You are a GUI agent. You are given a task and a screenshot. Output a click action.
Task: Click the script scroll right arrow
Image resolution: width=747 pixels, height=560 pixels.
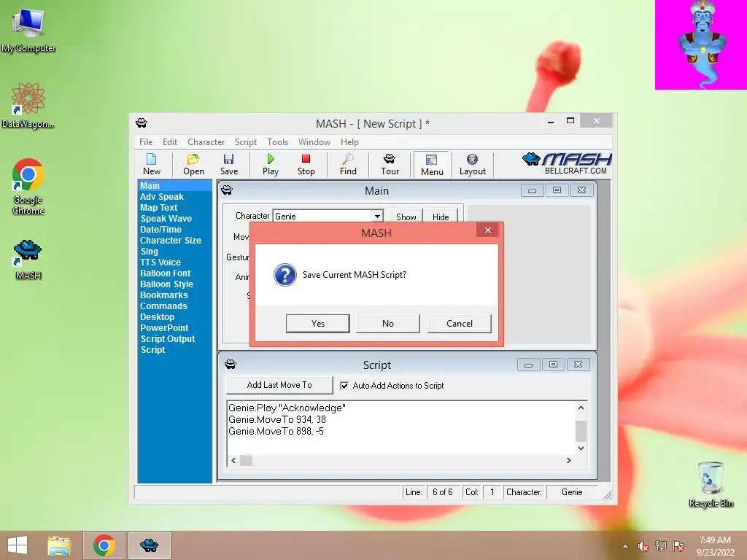[x=568, y=461]
